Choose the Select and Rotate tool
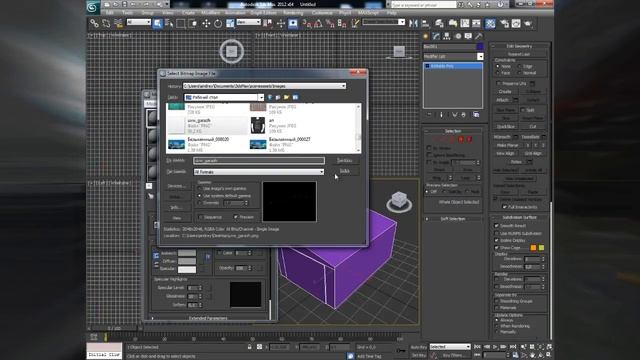640x360 pixels. 218,23
